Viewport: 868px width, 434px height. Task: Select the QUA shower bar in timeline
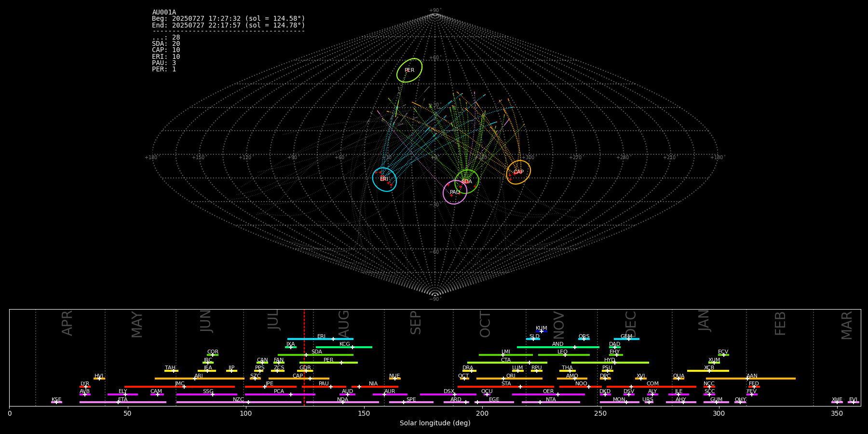678,379
